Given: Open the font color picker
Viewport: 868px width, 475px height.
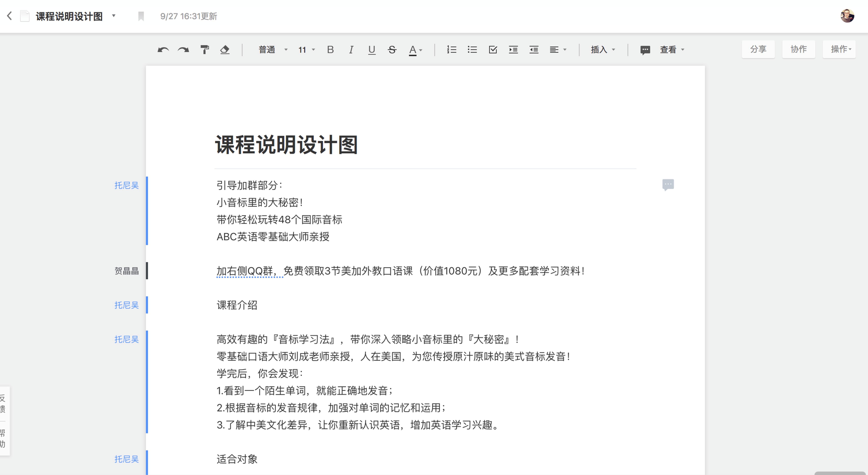Looking at the screenshot, I should click(x=415, y=50).
